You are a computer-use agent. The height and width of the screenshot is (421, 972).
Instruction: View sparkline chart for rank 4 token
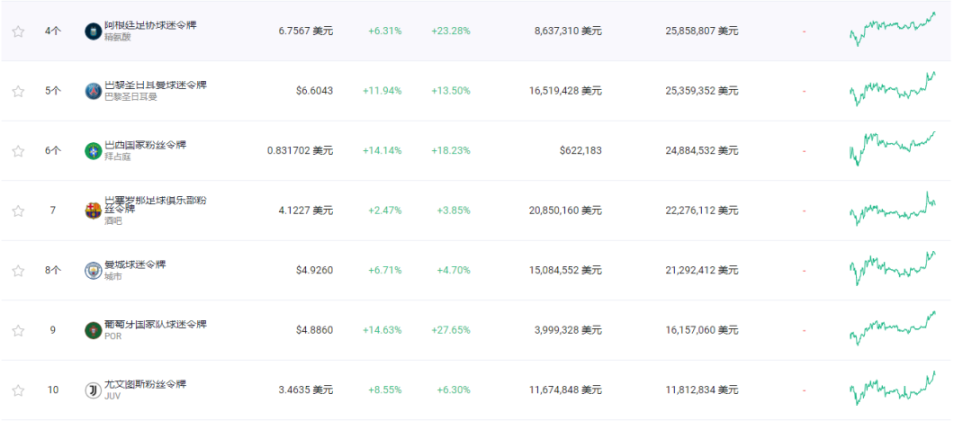893,30
